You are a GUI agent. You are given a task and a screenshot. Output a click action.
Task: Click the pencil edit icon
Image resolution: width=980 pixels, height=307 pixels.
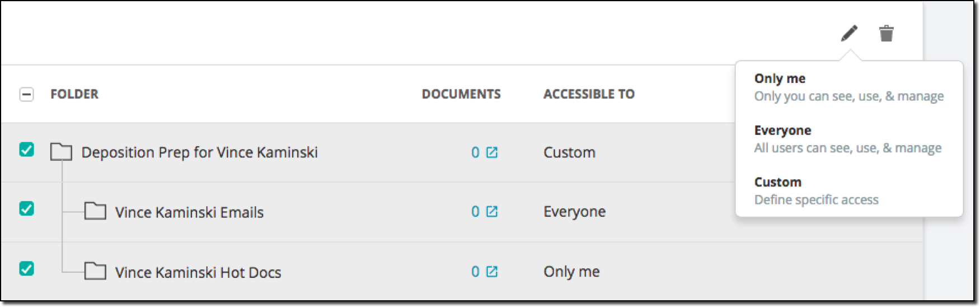point(849,33)
